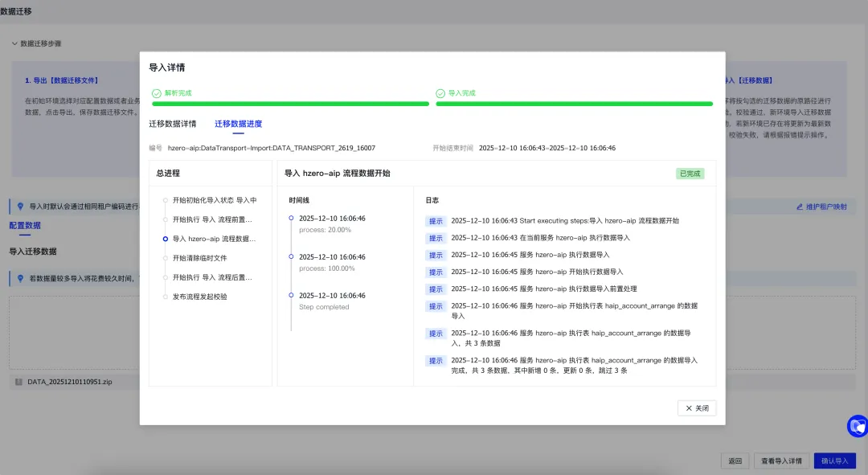
Task: Click log text Start executing steps 导入 hzero-aip
Action: [565, 221]
